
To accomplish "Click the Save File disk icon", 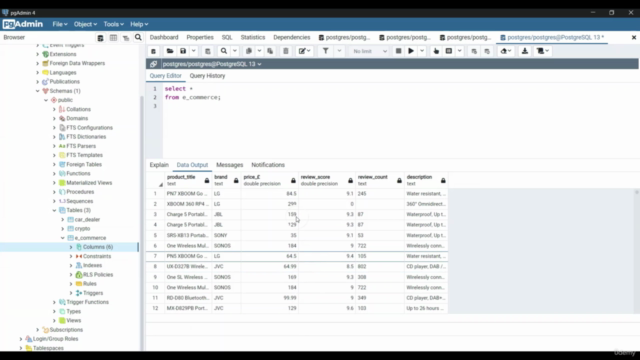I will tap(183, 51).
